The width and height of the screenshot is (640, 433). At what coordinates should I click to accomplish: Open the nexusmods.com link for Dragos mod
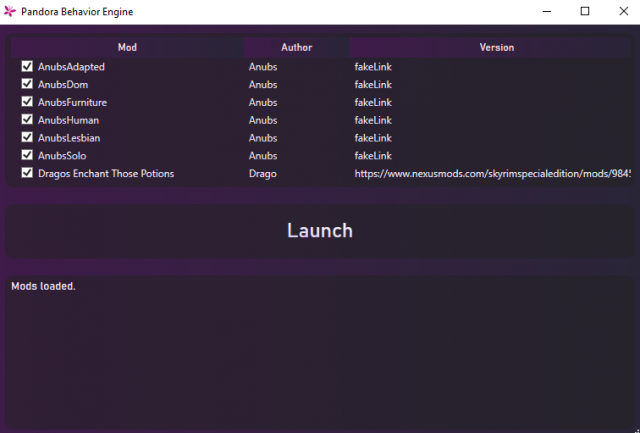pyautogui.click(x=492, y=174)
